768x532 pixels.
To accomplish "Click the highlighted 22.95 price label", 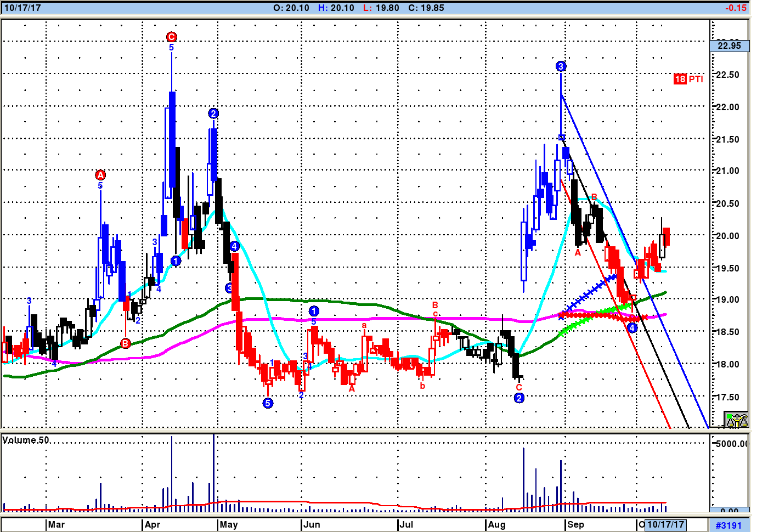I will (x=729, y=46).
